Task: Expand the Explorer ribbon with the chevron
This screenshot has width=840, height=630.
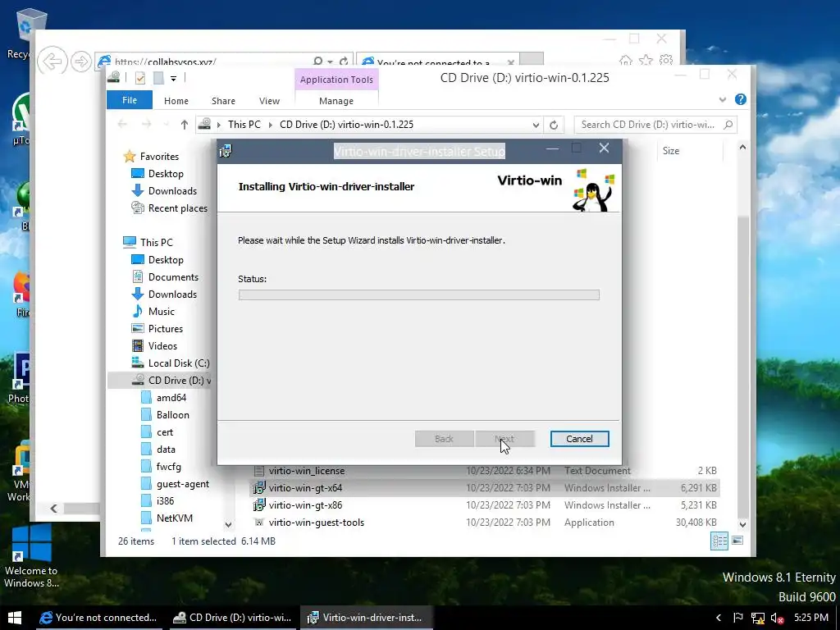Action: [x=723, y=99]
